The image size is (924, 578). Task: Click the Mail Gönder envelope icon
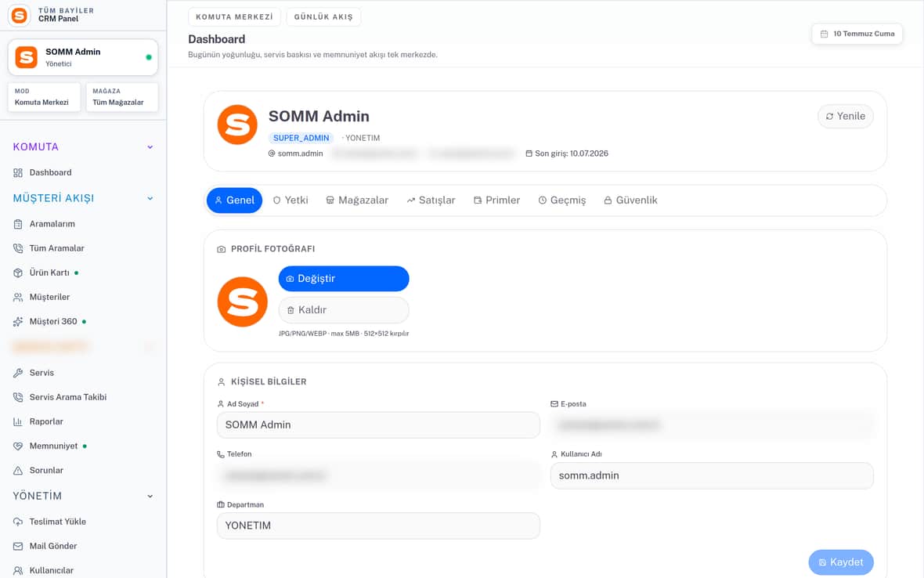(18, 546)
